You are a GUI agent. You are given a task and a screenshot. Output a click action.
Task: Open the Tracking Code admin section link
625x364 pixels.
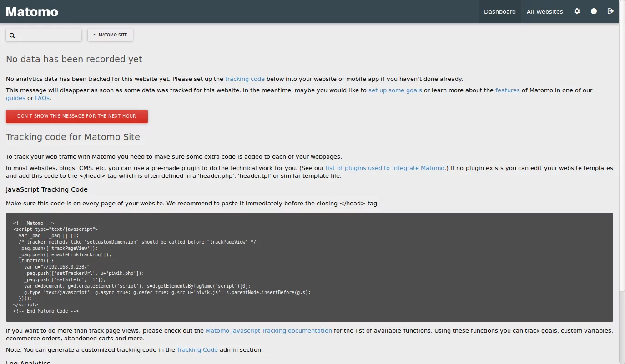coord(197,350)
